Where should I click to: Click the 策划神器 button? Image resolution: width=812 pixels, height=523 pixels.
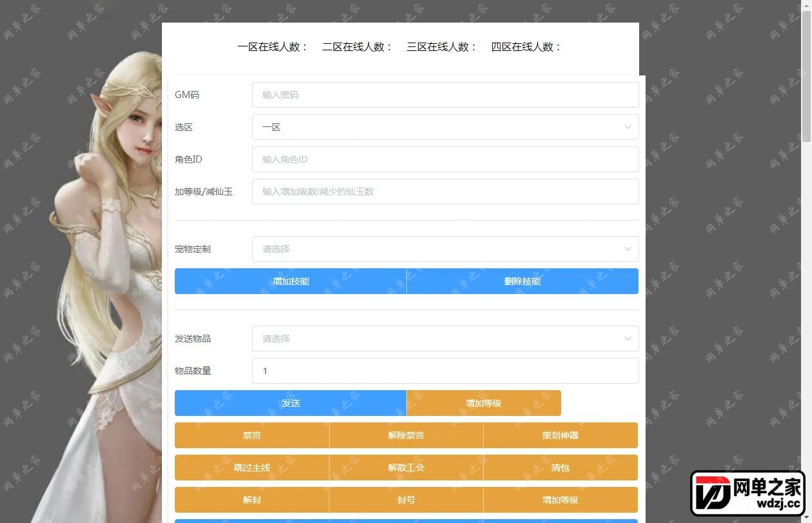tap(560, 435)
